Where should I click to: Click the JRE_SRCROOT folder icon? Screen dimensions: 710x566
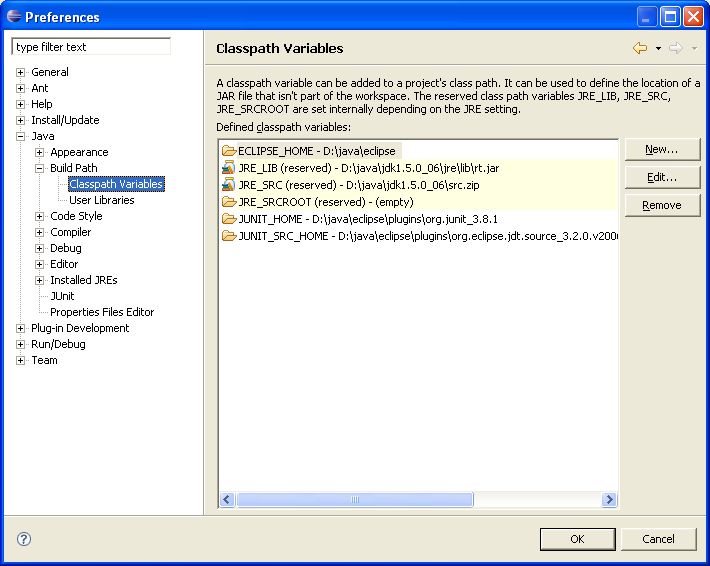click(229, 202)
